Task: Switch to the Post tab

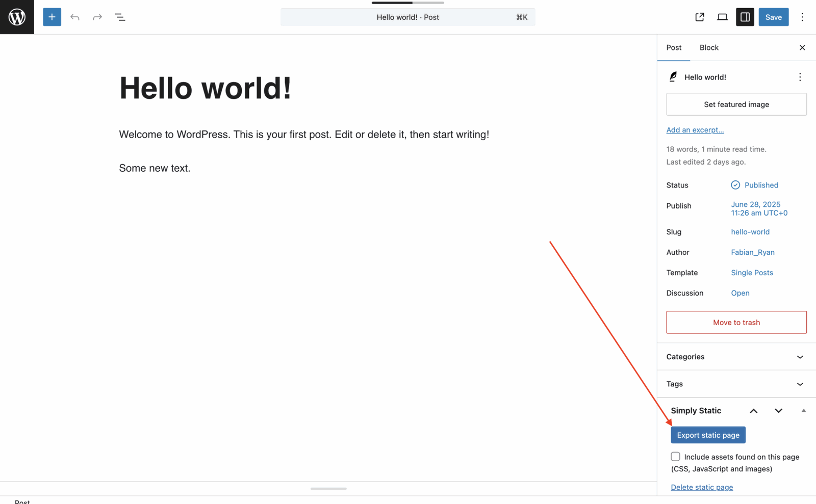Action: 674,47
